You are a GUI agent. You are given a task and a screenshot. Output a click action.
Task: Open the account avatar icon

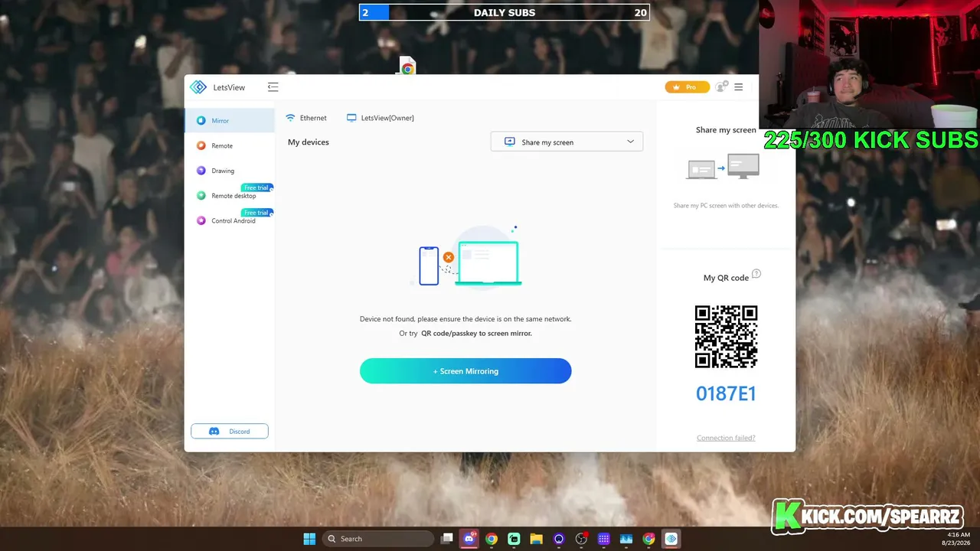tap(721, 87)
